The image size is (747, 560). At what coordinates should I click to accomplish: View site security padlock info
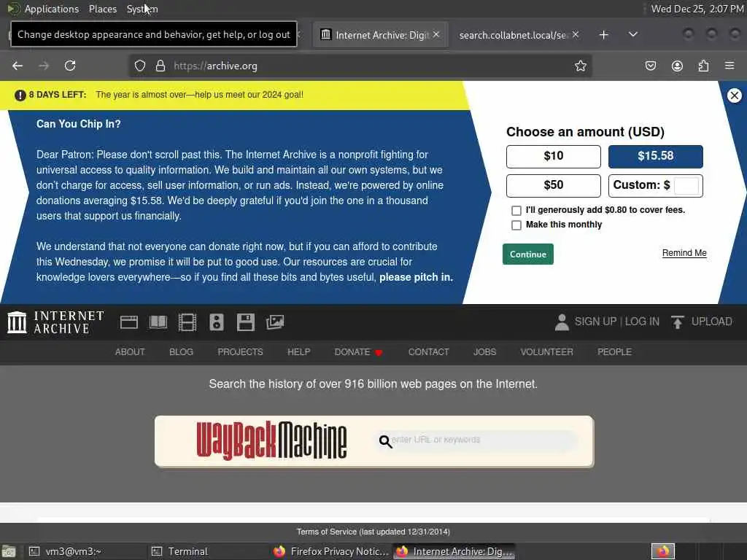tap(160, 66)
